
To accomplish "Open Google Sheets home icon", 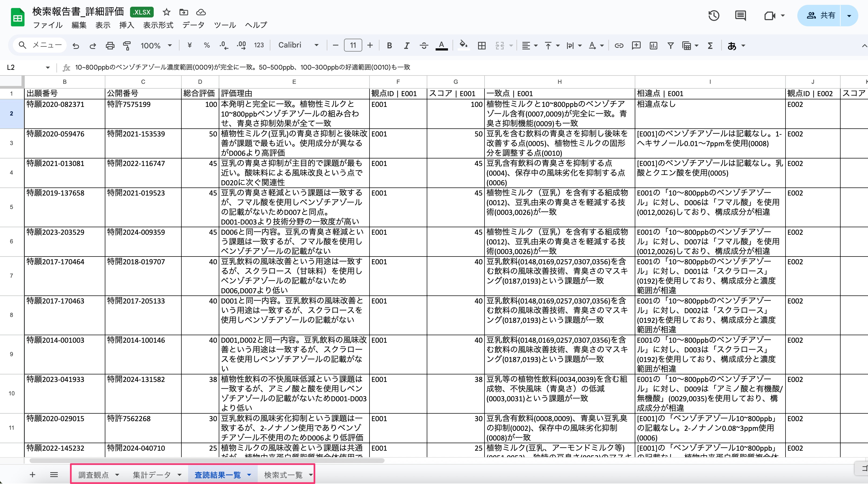I will point(17,17).
